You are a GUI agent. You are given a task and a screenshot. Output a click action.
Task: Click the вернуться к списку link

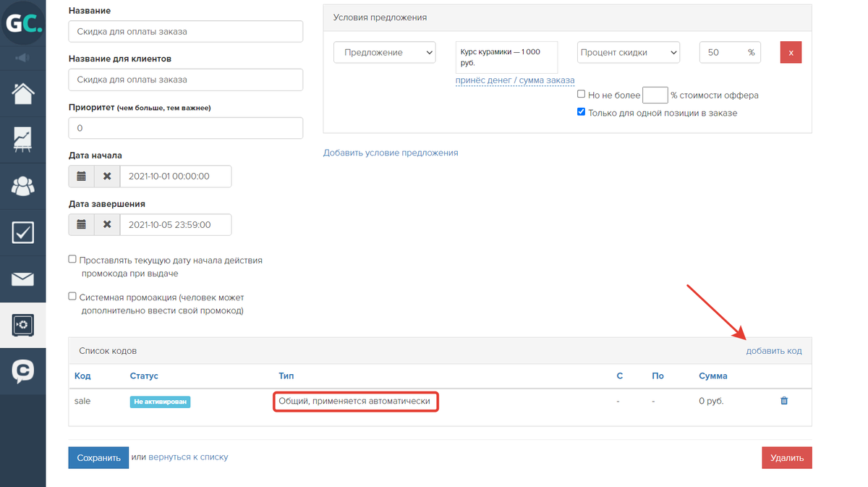[x=188, y=457]
